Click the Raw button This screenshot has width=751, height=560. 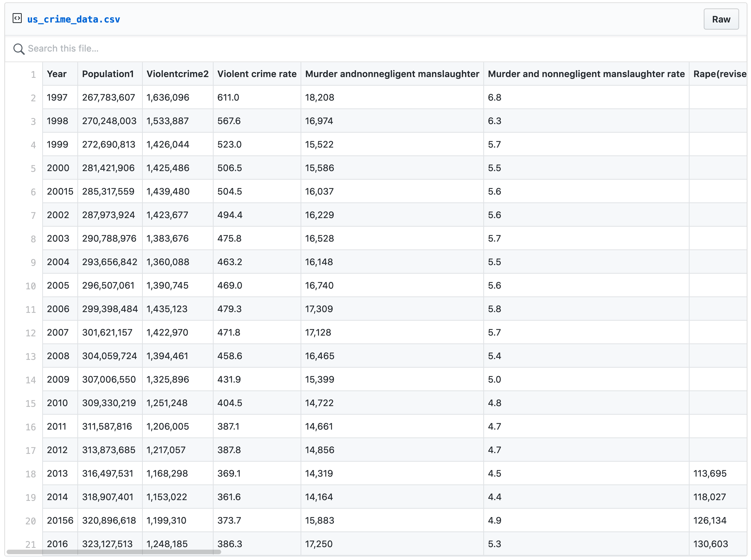click(x=721, y=19)
